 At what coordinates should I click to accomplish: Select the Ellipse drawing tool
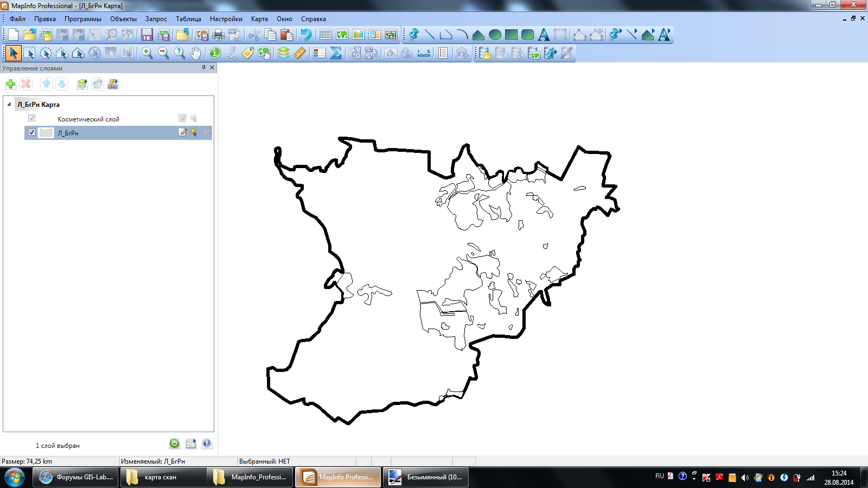495,35
